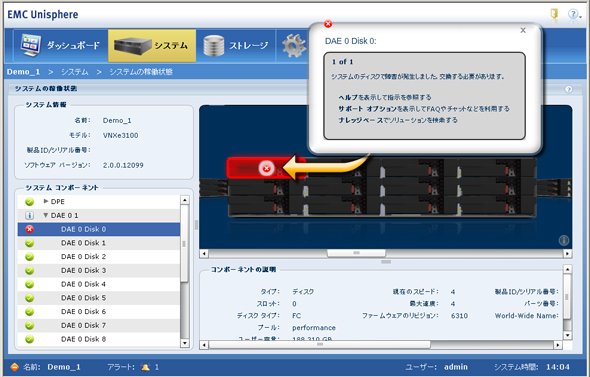
Task: Click left arrow of hardware view scrollbar
Action: (204, 254)
